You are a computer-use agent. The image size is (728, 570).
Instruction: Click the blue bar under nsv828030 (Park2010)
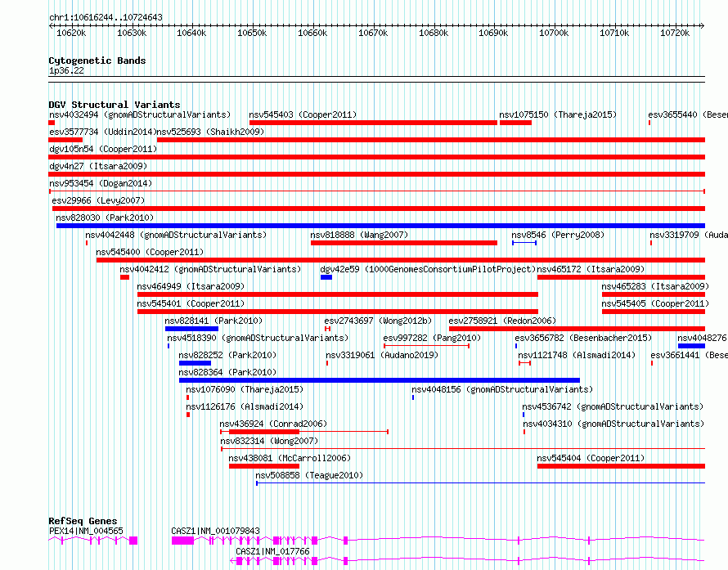(x=380, y=226)
